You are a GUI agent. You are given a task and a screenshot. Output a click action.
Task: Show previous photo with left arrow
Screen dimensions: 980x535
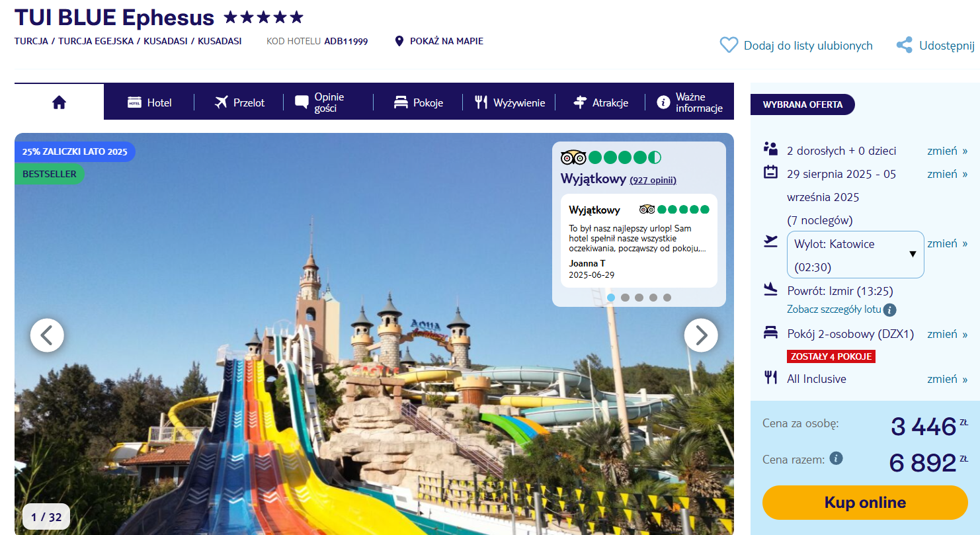coord(47,335)
